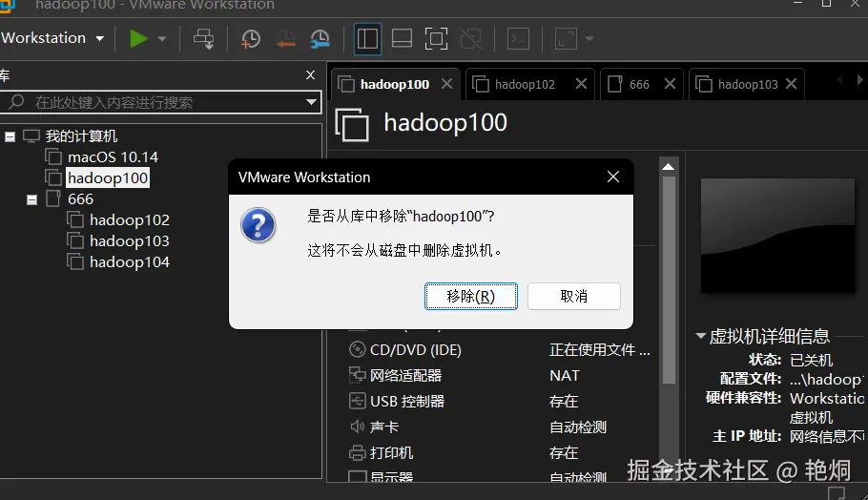Collapse the 虚拟机详细信息 section
This screenshot has width=868, height=500.
[701, 336]
